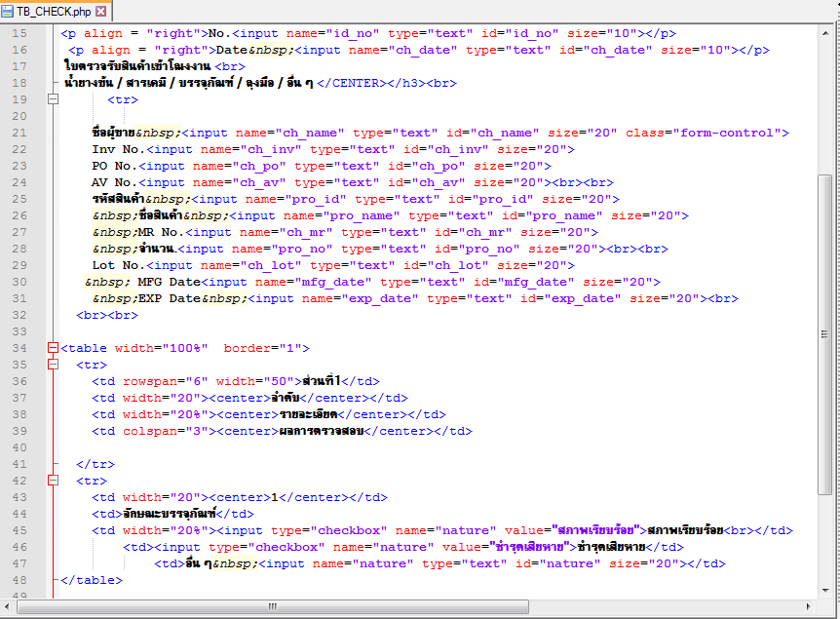Screen dimensions: 840x619
Task: Click the "mfg_date" name value on line 30
Action: coord(332,282)
